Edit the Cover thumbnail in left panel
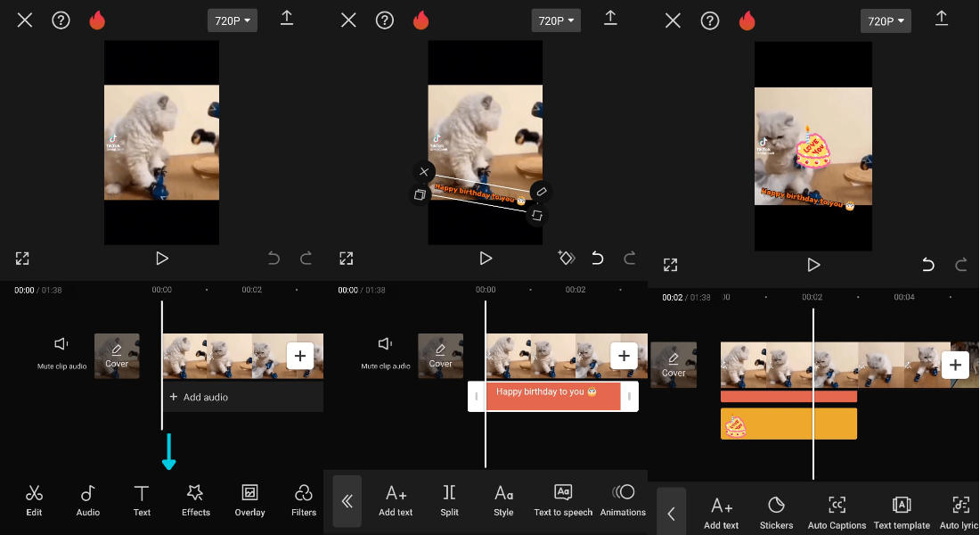Image resolution: width=980 pixels, height=535 pixels. click(x=117, y=356)
